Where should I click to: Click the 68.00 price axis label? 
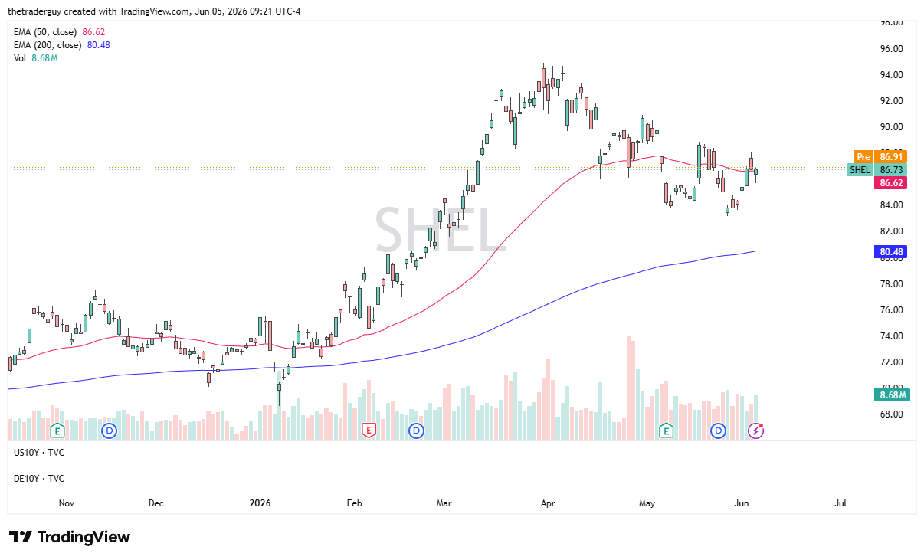pos(891,414)
